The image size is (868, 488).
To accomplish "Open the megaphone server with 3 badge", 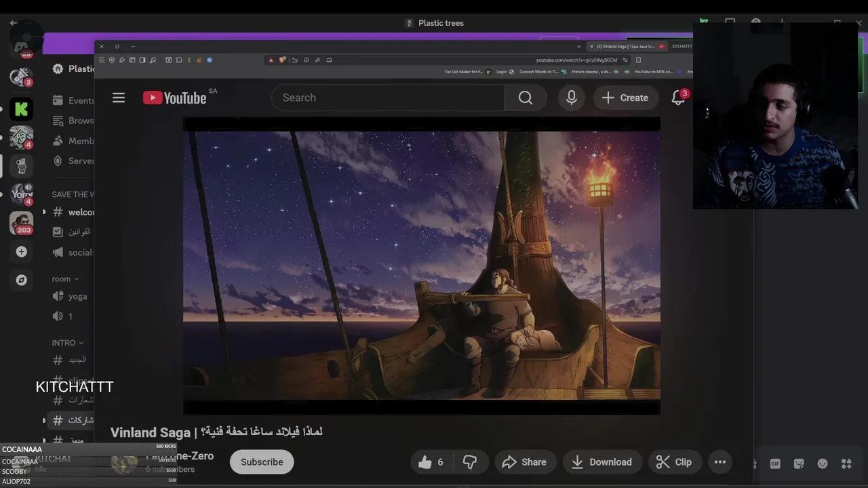I will click(22, 77).
